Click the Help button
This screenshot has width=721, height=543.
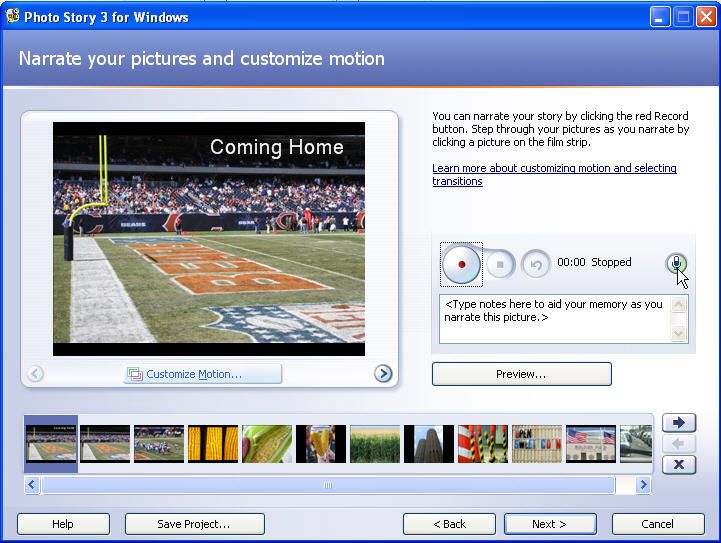[x=63, y=524]
